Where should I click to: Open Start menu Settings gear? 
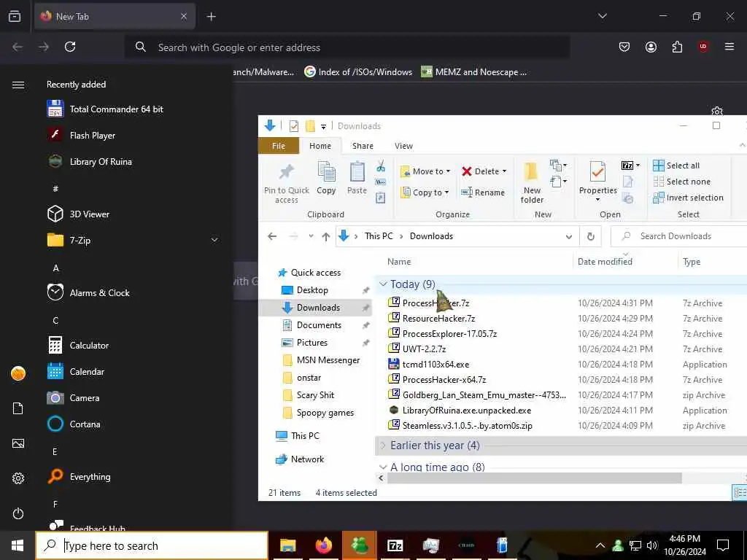click(x=18, y=478)
